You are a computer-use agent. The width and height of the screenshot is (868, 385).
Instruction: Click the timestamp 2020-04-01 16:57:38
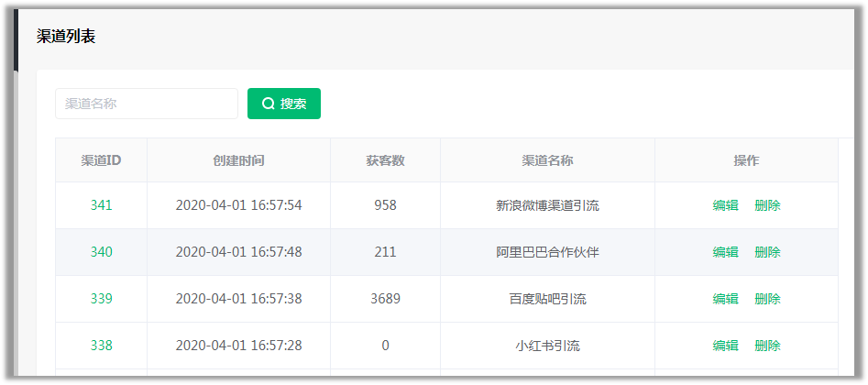point(238,299)
